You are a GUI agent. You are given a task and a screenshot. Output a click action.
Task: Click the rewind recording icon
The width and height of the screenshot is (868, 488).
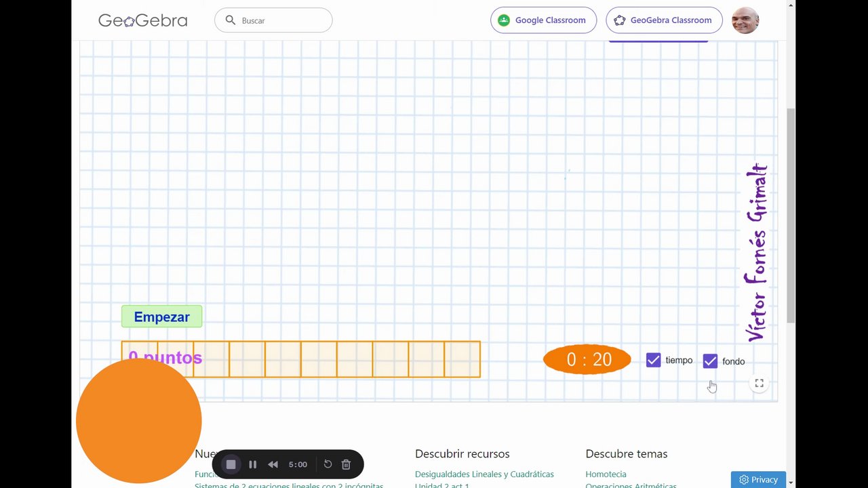(273, 464)
